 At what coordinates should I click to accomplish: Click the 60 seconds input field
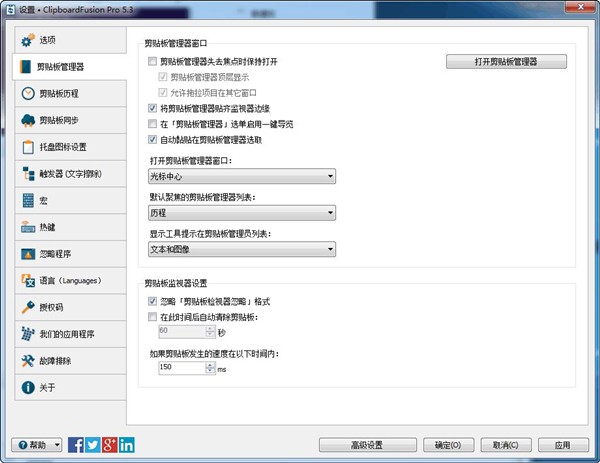[182, 331]
